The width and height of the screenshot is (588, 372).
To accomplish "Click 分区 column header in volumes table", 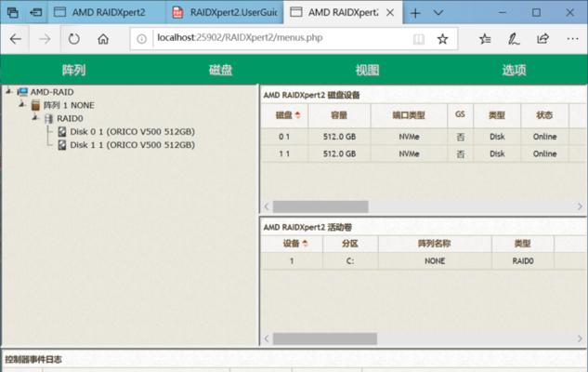I will (x=350, y=244).
